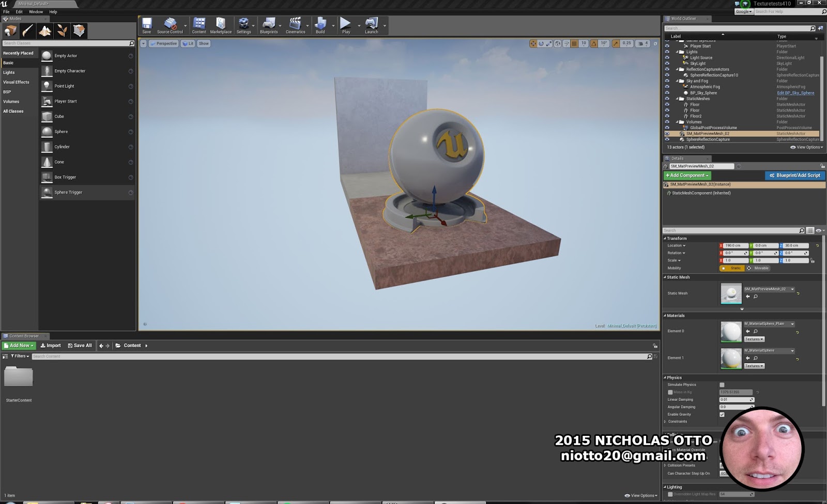Click the Import button in Content Browser

click(51, 345)
